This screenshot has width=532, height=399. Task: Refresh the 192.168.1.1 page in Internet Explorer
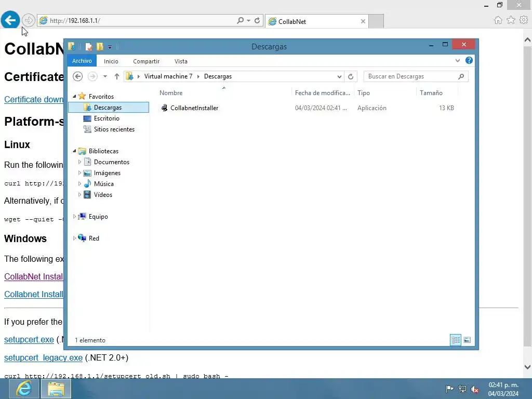tap(257, 20)
